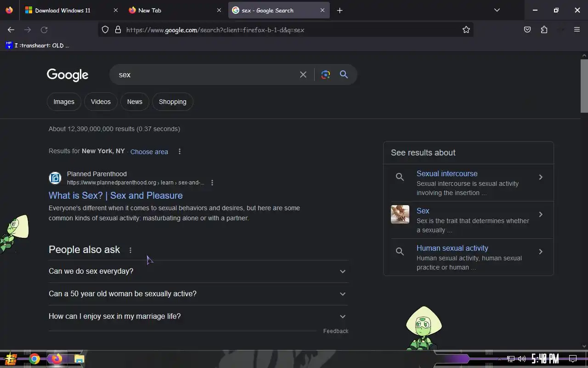Clear the Google search box
The height and width of the screenshot is (368, 588).
click(x=303, y=75)
